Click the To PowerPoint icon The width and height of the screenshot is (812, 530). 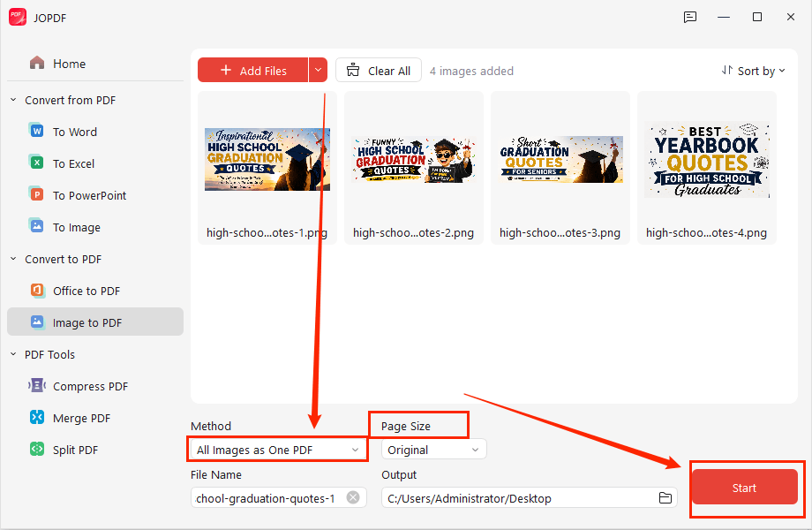pos(37,195)
